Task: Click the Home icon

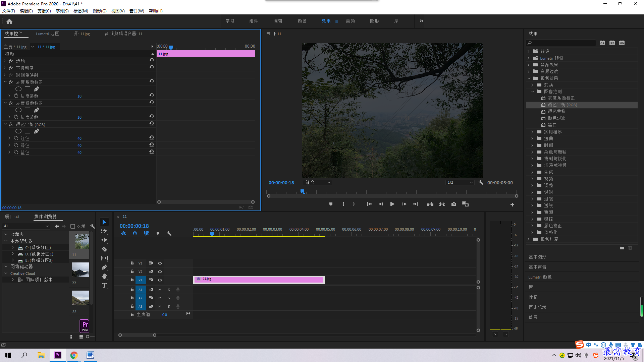Action: click(x=9, y=21)
